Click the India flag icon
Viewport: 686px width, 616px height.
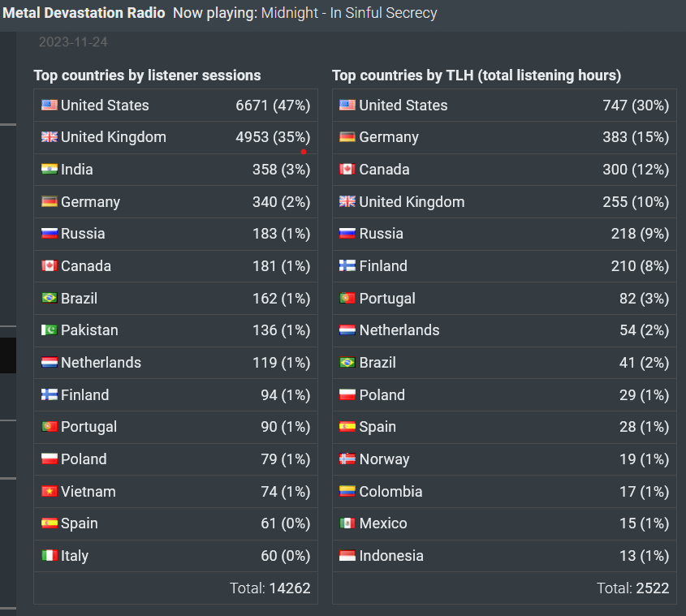(x=49, y=169)
